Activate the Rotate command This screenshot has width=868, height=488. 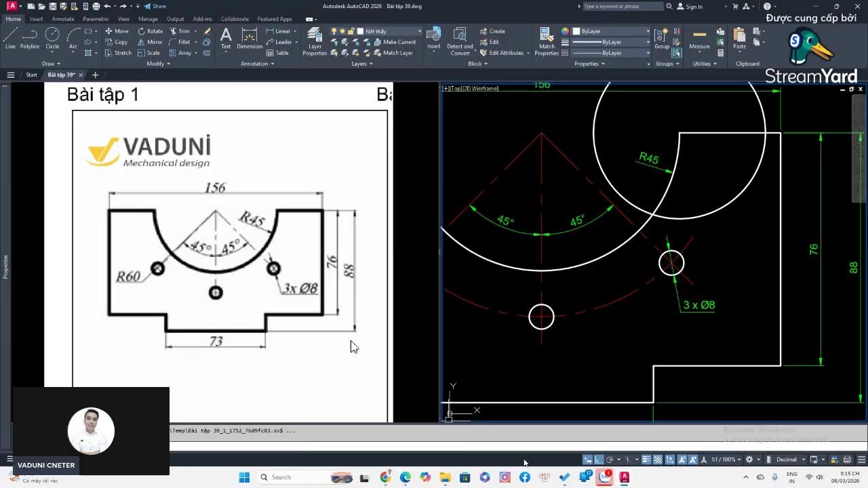click(x=150, y=31)
